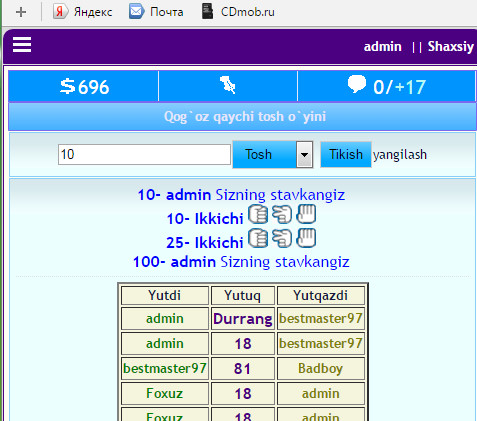Screen dimensions: 477x421
Task: Click rock fist icon in 10- Ikkichi row
Action: tap(258, 214)
